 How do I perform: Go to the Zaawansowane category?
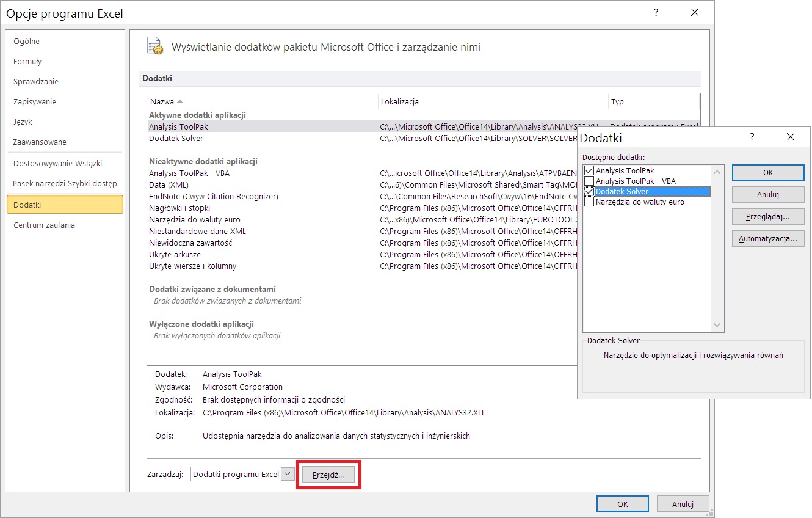[x=65, y=142]
